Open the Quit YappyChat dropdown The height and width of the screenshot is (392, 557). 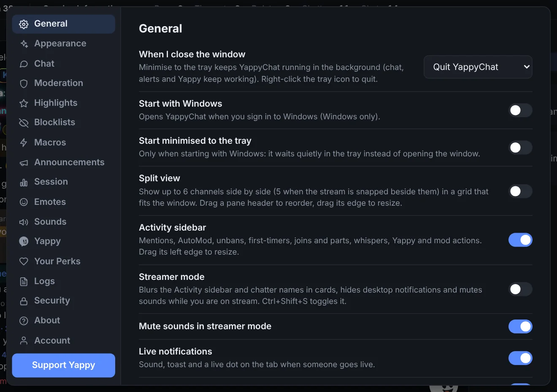[478, 67]
